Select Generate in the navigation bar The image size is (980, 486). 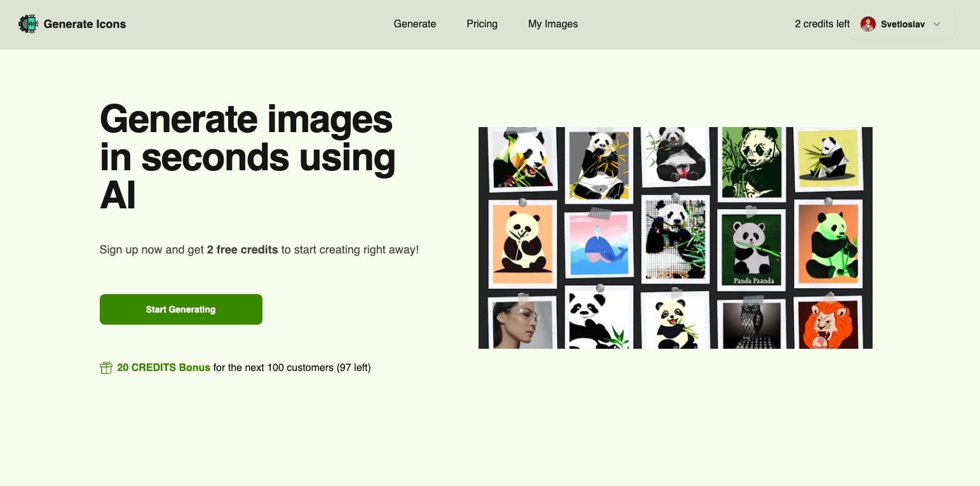click(414, 24)
